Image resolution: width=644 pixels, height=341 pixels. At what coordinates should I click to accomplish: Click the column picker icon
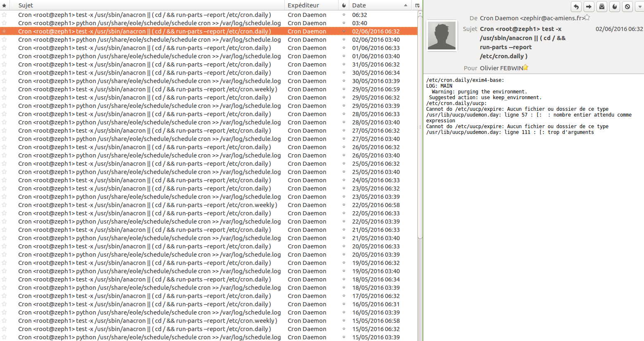[417, 5]
